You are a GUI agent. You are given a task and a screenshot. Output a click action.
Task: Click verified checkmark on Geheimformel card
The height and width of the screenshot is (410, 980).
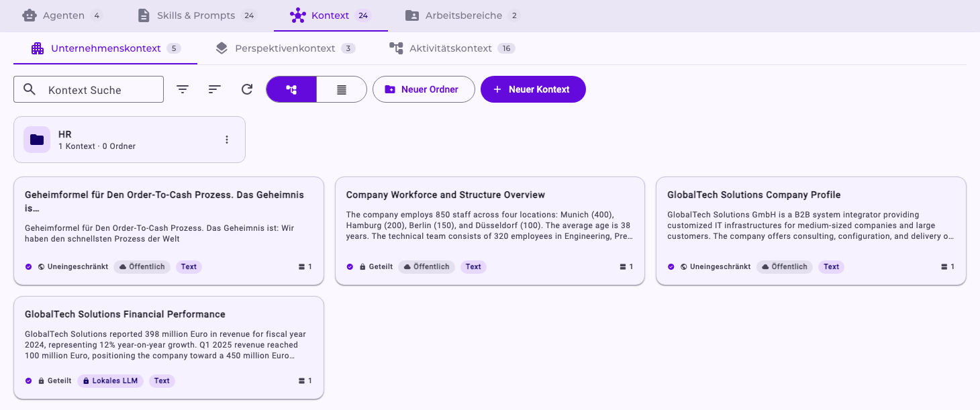click(29, 266)
